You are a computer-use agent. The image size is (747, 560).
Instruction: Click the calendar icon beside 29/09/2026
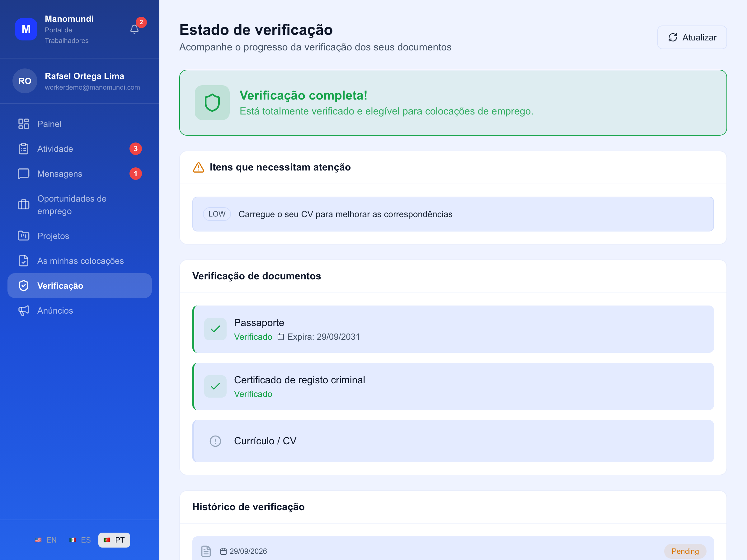(x=223, y=551)
